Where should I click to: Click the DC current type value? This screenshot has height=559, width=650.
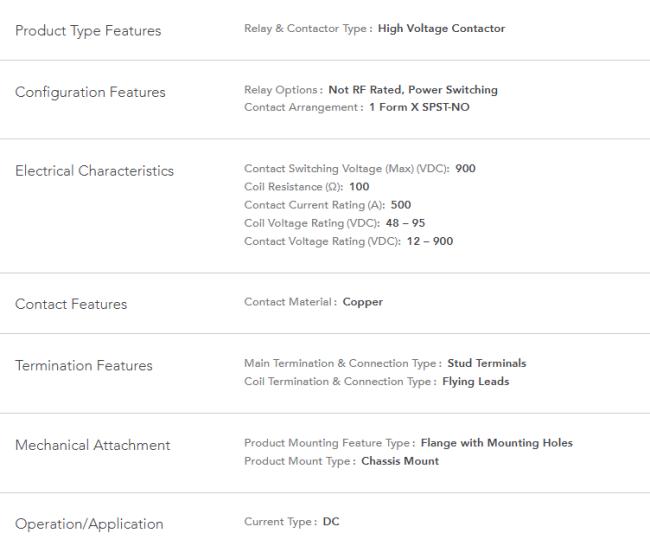coord(331,522)
